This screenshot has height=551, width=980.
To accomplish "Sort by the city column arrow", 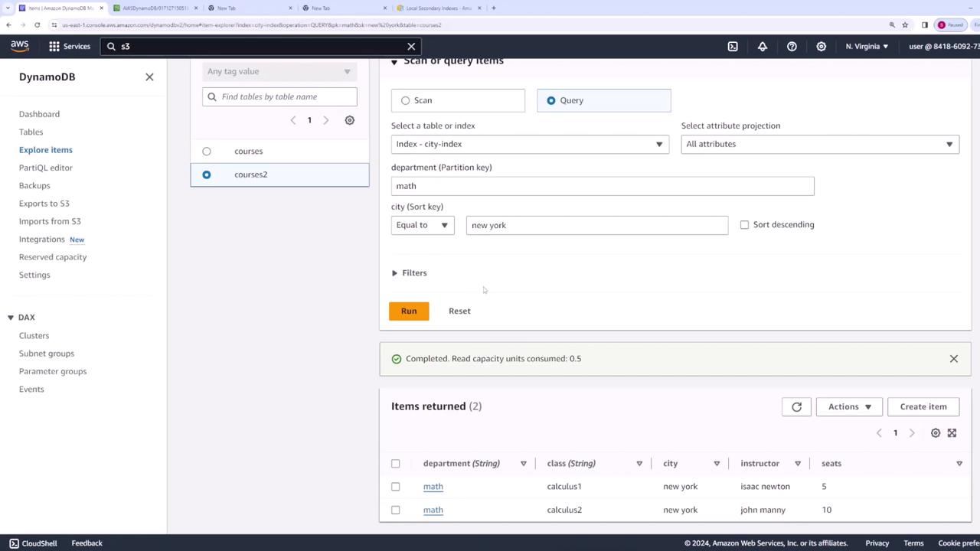I will (717, 463).
